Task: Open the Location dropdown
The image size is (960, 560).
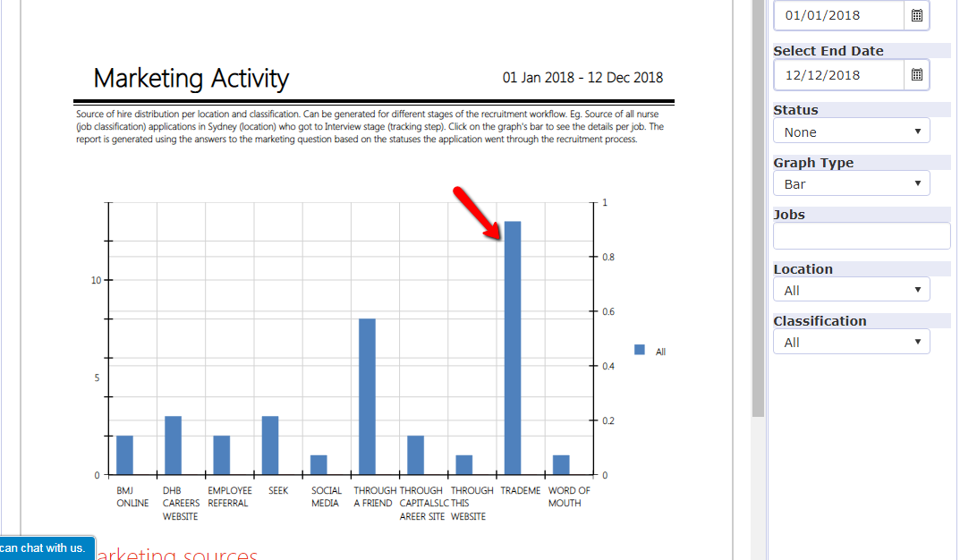Action: [x=852, y=290]
